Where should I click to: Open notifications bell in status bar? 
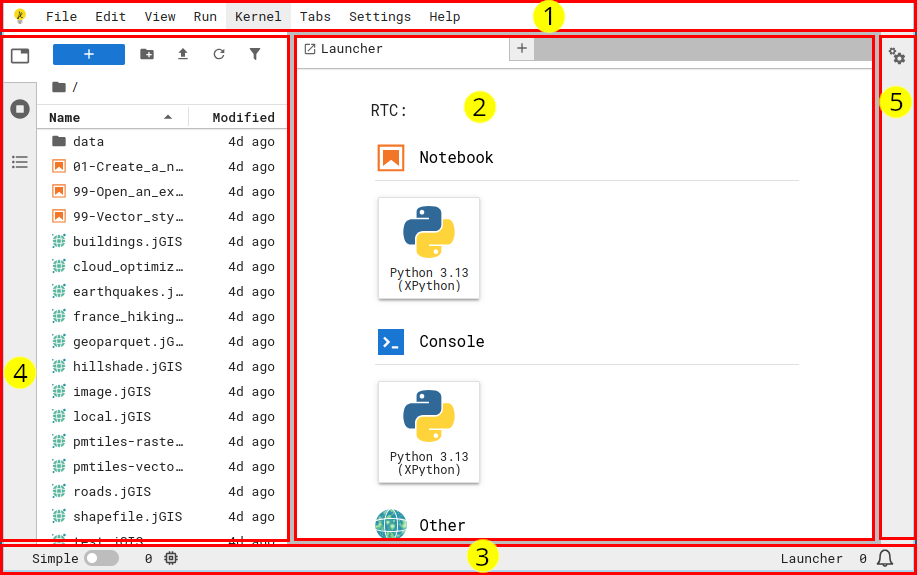885,558
